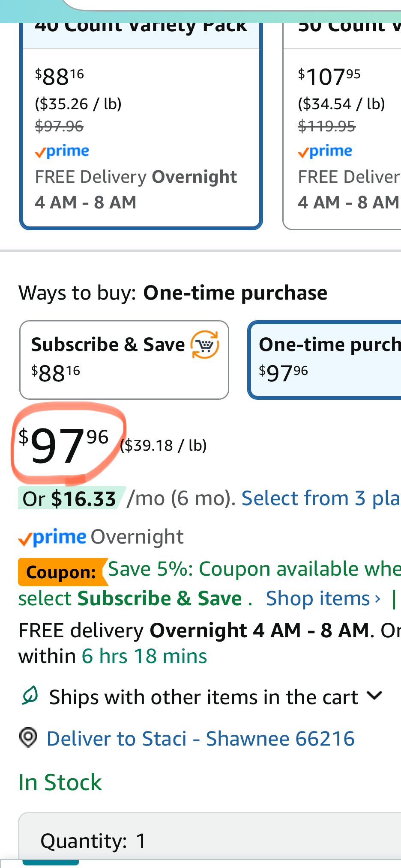Select the Subscribe & Save $88.16 option
Image resolution: width=401 pixels, height=868 pixels.
124,360
